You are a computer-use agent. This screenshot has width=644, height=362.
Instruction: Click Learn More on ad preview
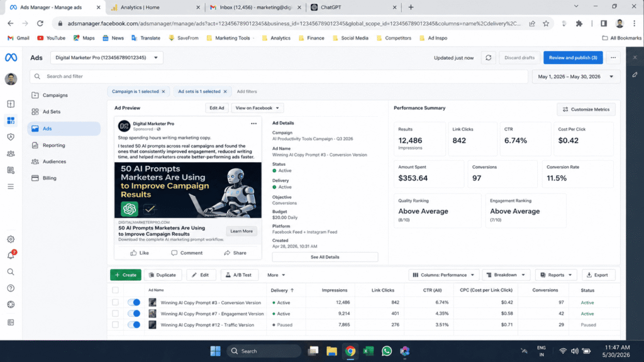pyautogui.click(x=241, y=231)
